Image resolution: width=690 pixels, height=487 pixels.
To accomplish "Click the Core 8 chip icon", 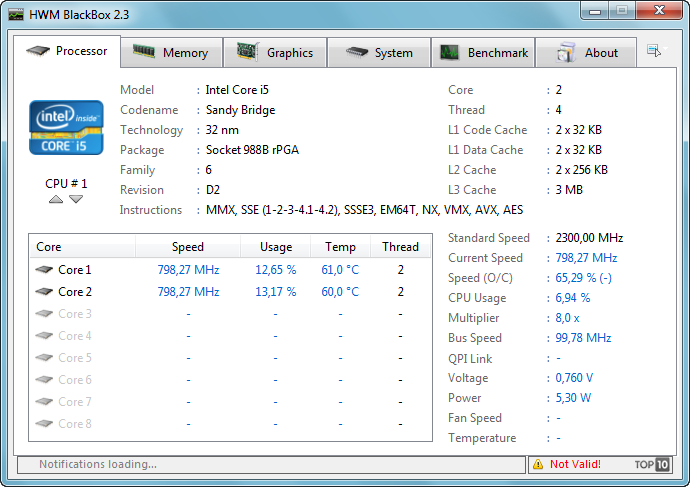I will (x=44, y=424).
